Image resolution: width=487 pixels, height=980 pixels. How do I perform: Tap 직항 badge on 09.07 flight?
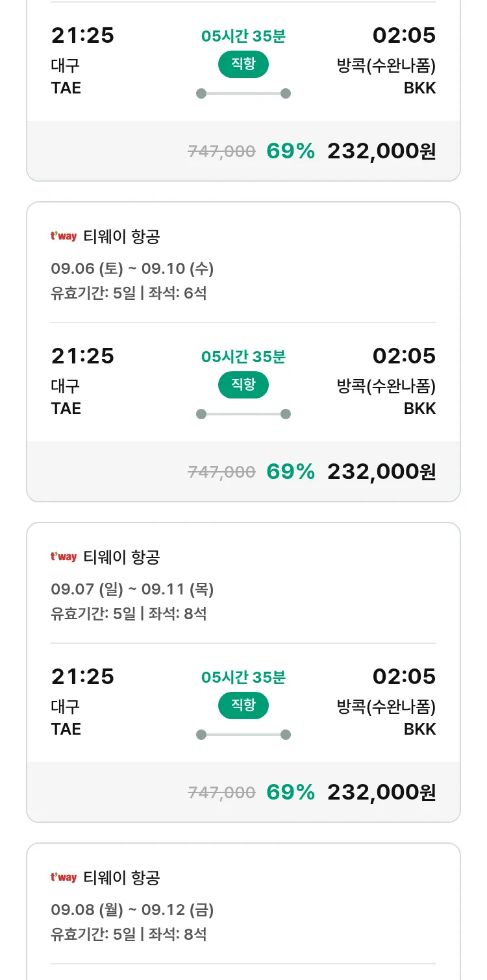pos(243,705)
